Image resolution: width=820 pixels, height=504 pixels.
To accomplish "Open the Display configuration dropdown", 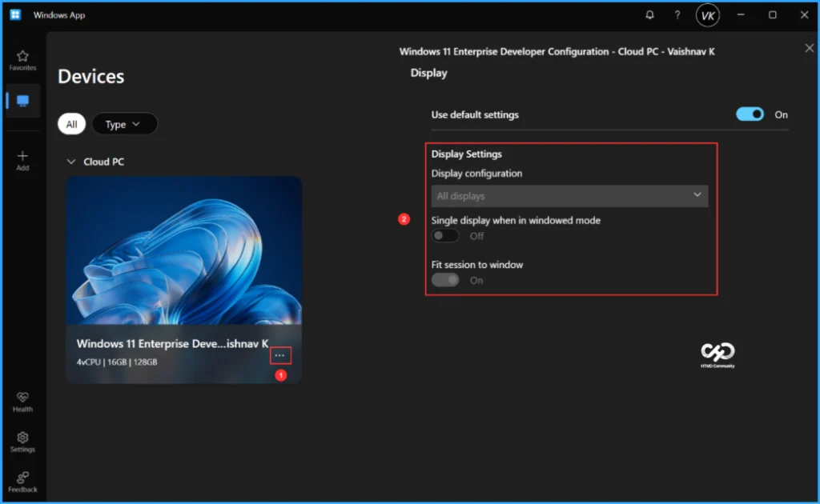I will [x=569, y=196].
